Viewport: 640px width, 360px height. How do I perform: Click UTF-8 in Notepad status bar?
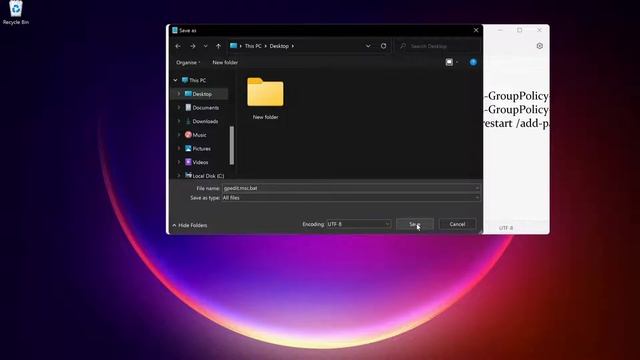click(506, 228)
